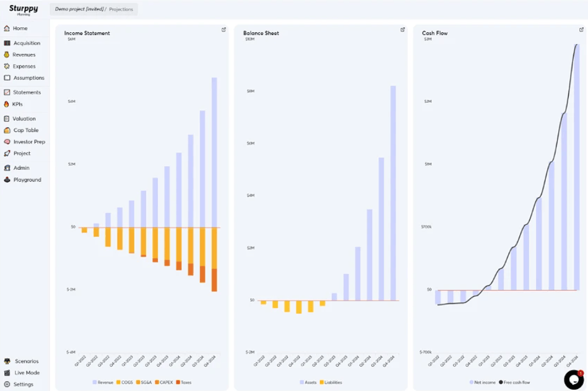Open the Cap Table icon
Image resolution: width=588 pixels, height=391 pixels.
click(7, 130)
